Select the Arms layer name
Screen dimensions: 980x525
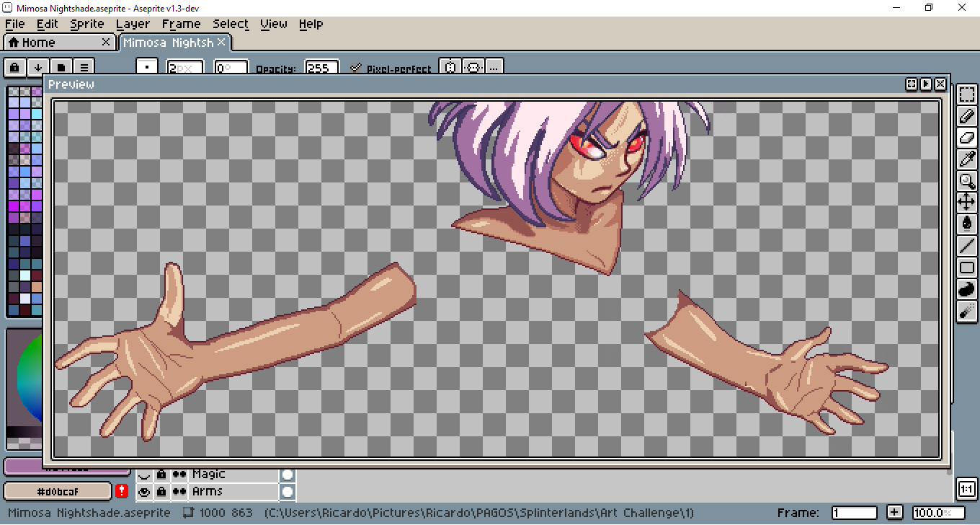233,492
